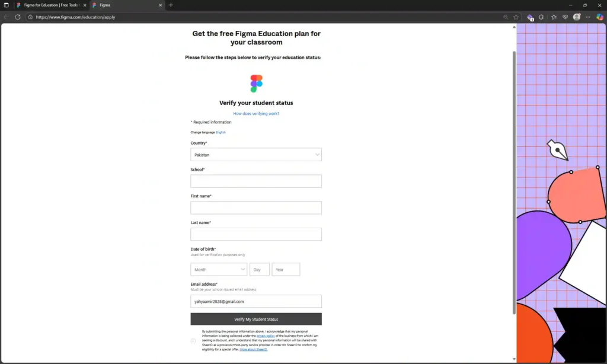Open the Favorites list icon

[554, 17]
